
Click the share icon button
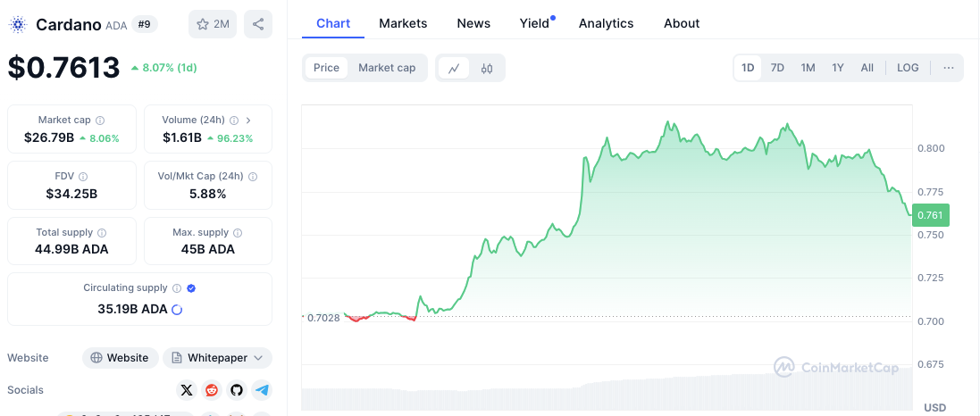click(x=258, y=24)
